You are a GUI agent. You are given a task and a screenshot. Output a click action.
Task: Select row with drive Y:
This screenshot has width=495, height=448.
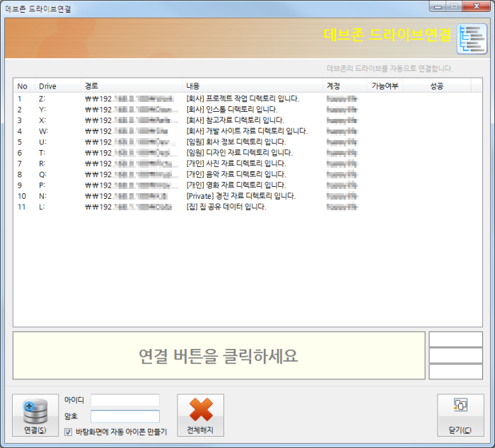click(248, 110)
